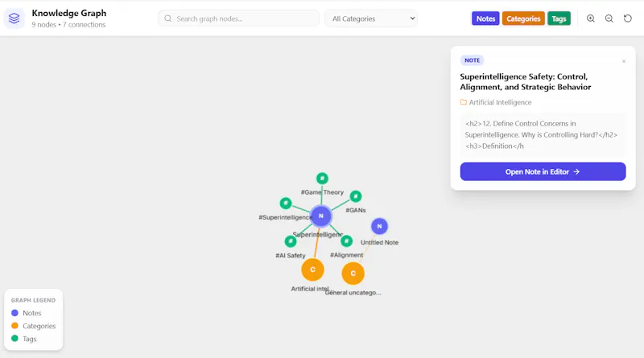Select the Artificial Intelligence category node
Image resolution: width=644 pixels, height=358 pixels.
point(312,270)
